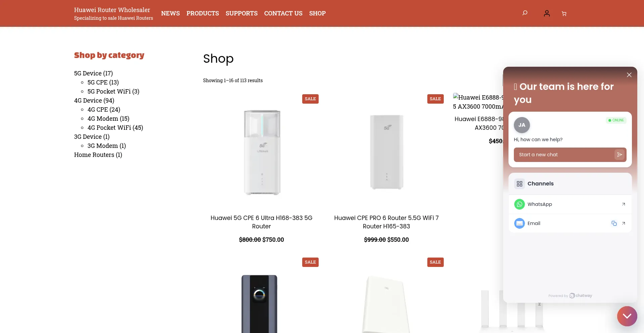The image size is (644, 333).
Task: Collapse chat widget using chevron button
Action: 627,316
